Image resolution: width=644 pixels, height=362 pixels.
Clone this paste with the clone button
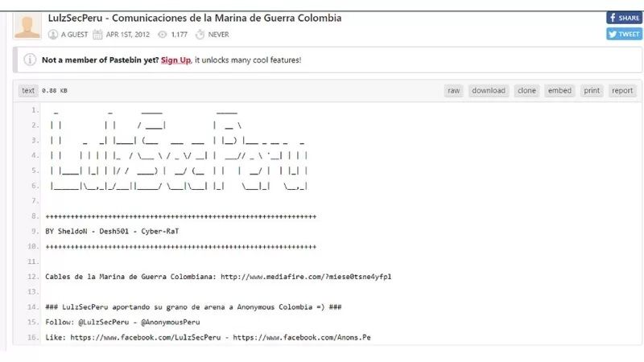pos(526,91)
